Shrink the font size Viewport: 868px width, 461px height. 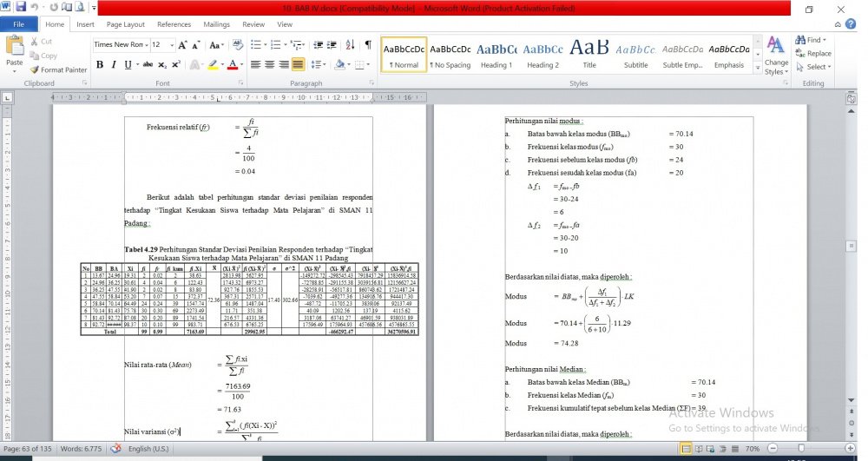[x=196, y=45]
